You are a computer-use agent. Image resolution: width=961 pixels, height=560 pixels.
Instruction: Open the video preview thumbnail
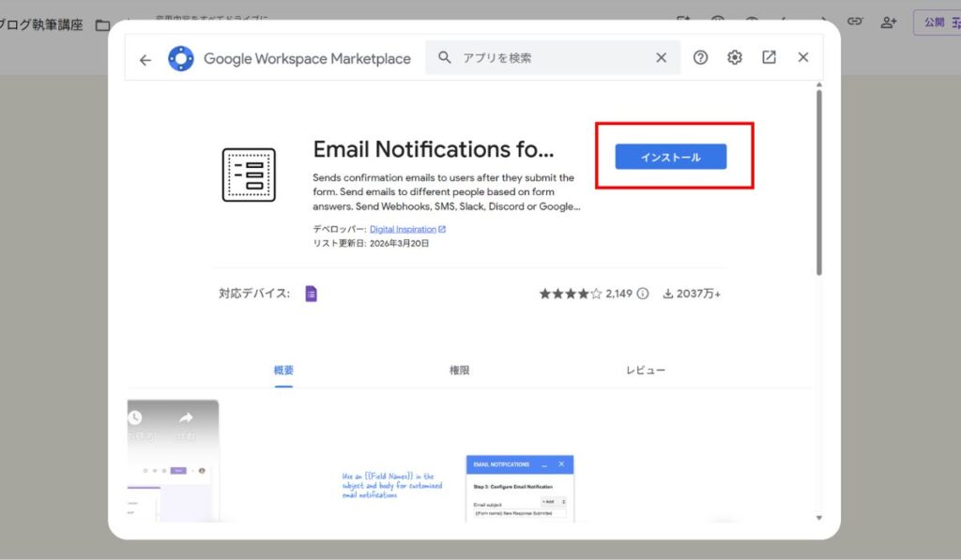click(173, 460)
